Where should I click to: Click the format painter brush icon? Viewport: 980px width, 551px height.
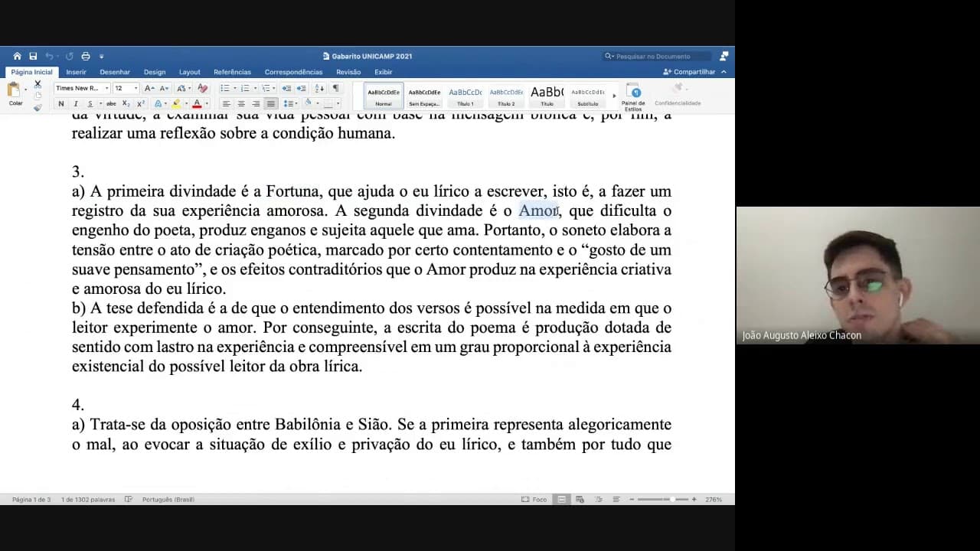tap(38, 107)
